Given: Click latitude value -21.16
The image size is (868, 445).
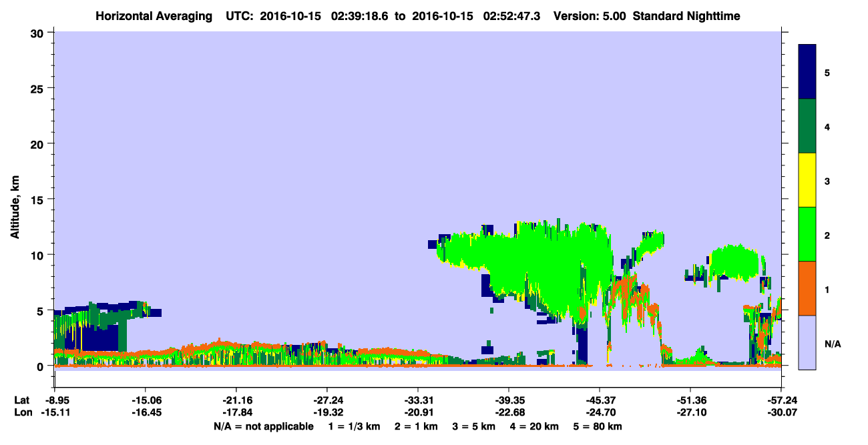Looking at the screenshot, I should [236, 400].
